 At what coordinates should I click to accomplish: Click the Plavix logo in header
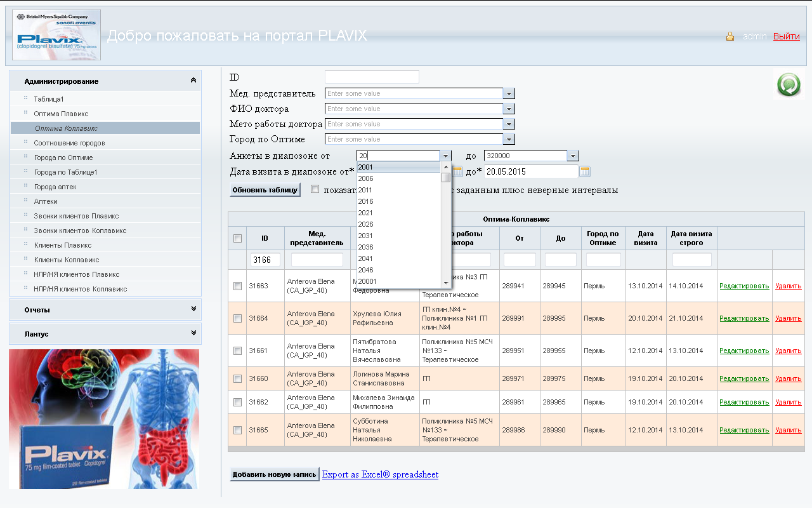coord(56,35)
